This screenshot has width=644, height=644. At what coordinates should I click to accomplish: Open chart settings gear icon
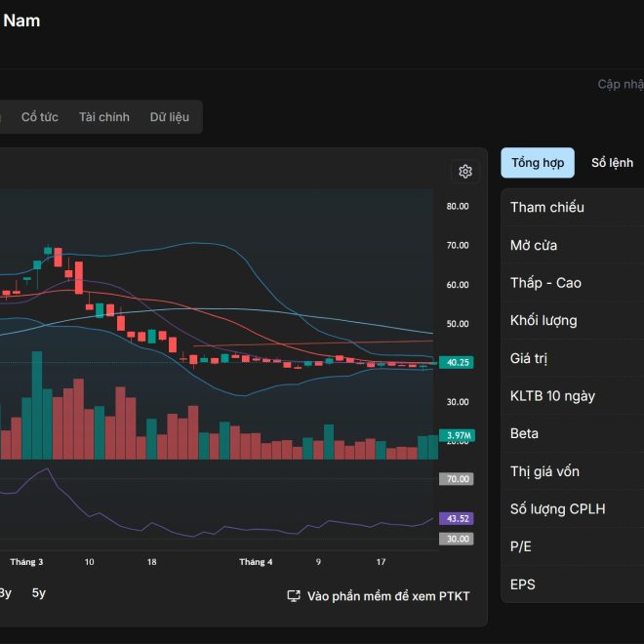tap(464, 172)
